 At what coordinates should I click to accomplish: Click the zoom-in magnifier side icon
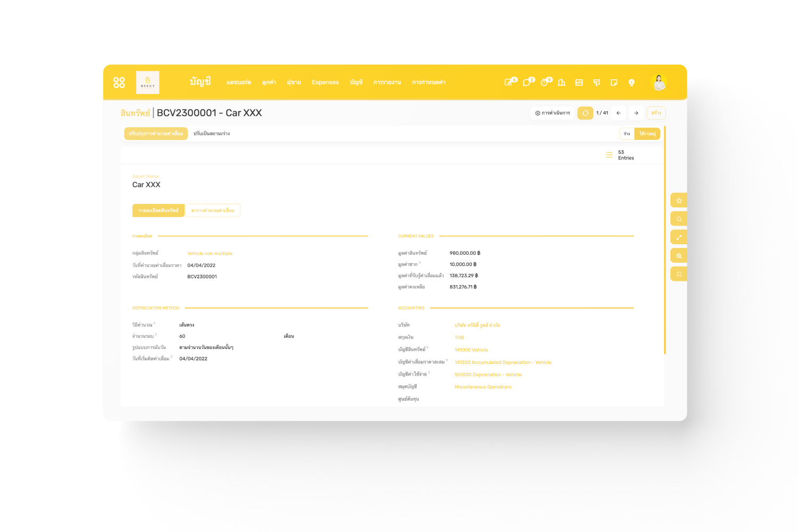[679, 256]
